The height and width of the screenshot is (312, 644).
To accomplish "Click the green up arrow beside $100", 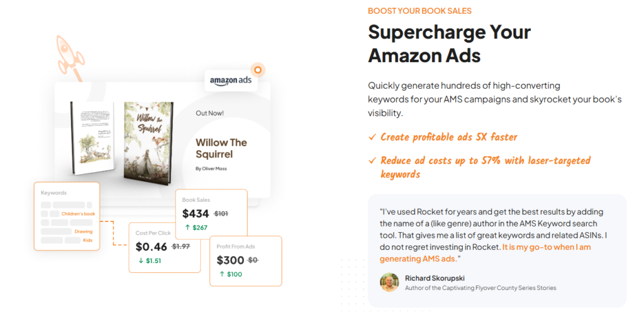I will [222, 274].
